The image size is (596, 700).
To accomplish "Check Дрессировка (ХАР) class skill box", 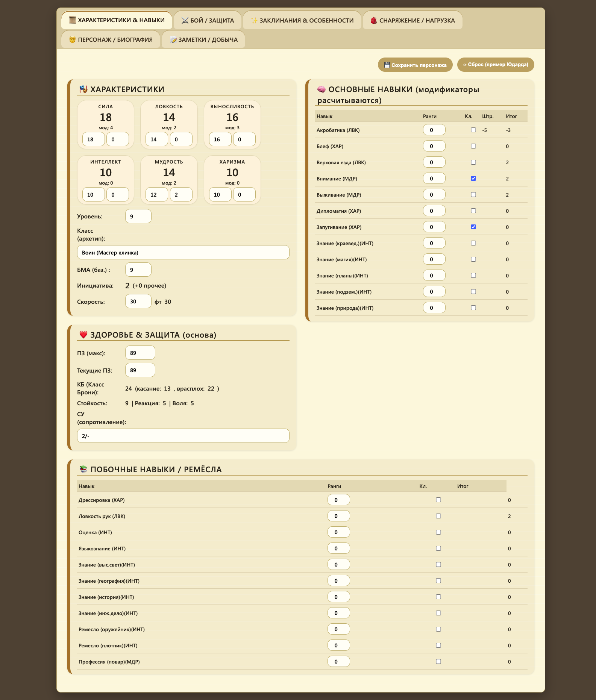I will point(438,500).
